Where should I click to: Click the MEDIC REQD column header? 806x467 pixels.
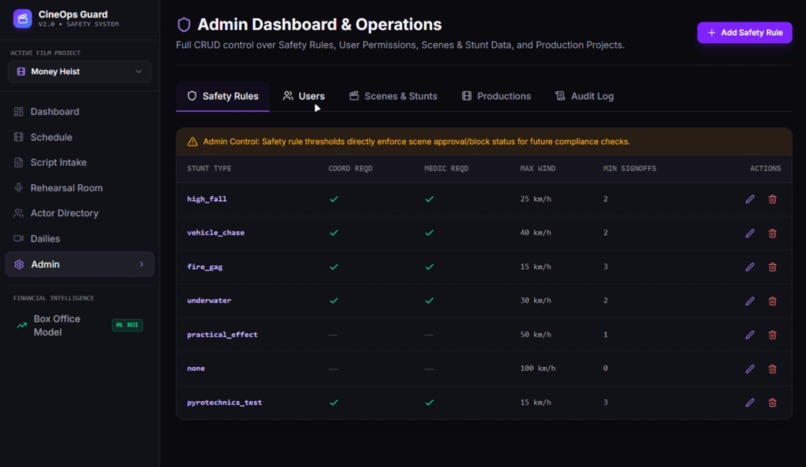pos(446,169)
